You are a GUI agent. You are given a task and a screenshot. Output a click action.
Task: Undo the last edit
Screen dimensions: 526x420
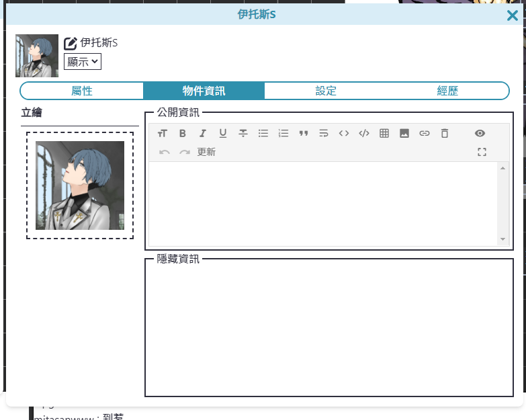(165, 153)
